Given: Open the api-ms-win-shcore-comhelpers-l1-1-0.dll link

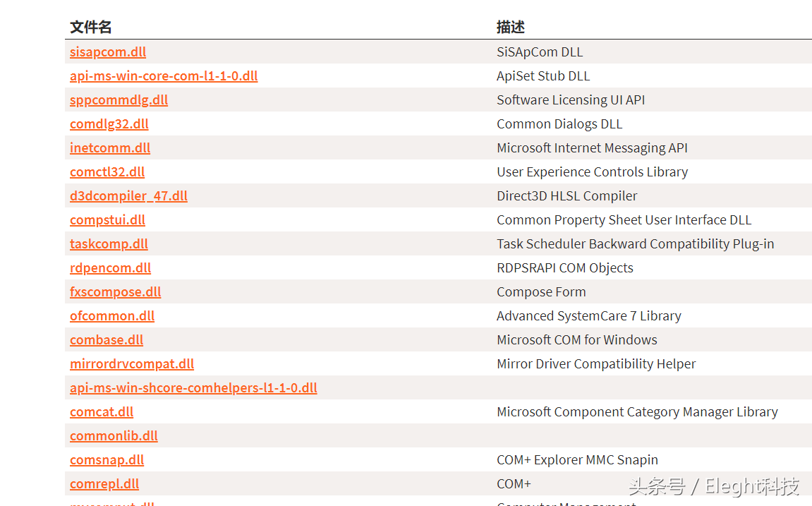Looking at the screenshot, I should [193, 388].
